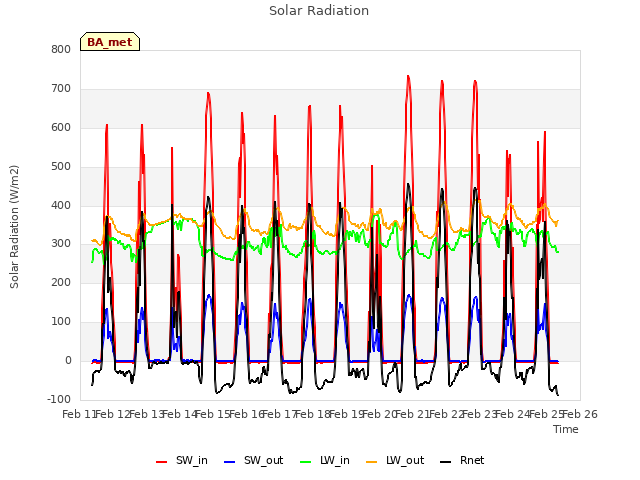Screen dimensions: 640x480
Task: Click the Feb 15 x-axis label
Action: [211, 414]
